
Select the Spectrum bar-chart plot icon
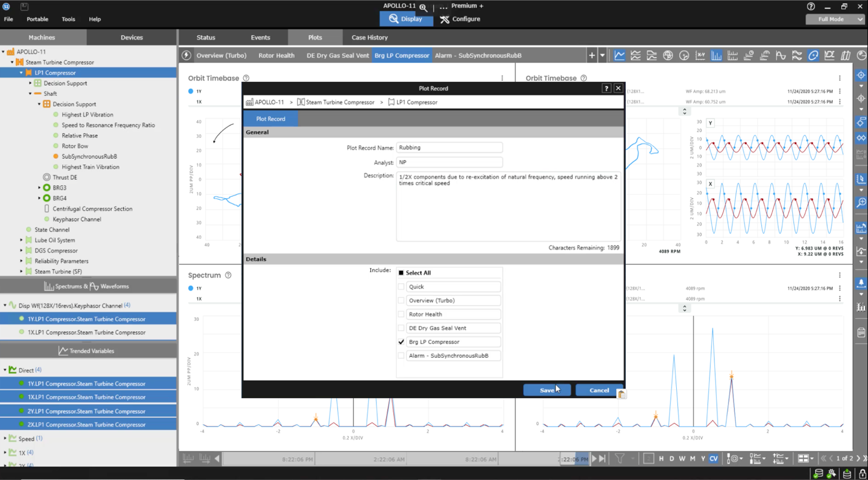[x=716, y=55]
